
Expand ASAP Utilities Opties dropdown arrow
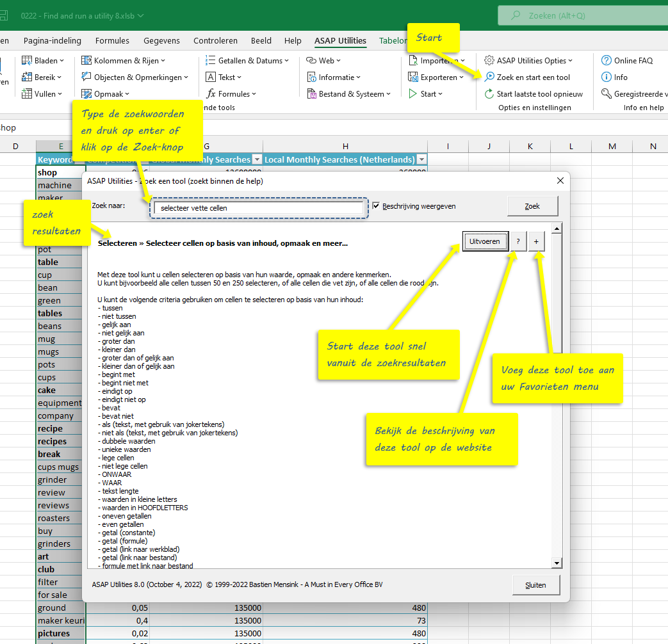coord(571,60)
